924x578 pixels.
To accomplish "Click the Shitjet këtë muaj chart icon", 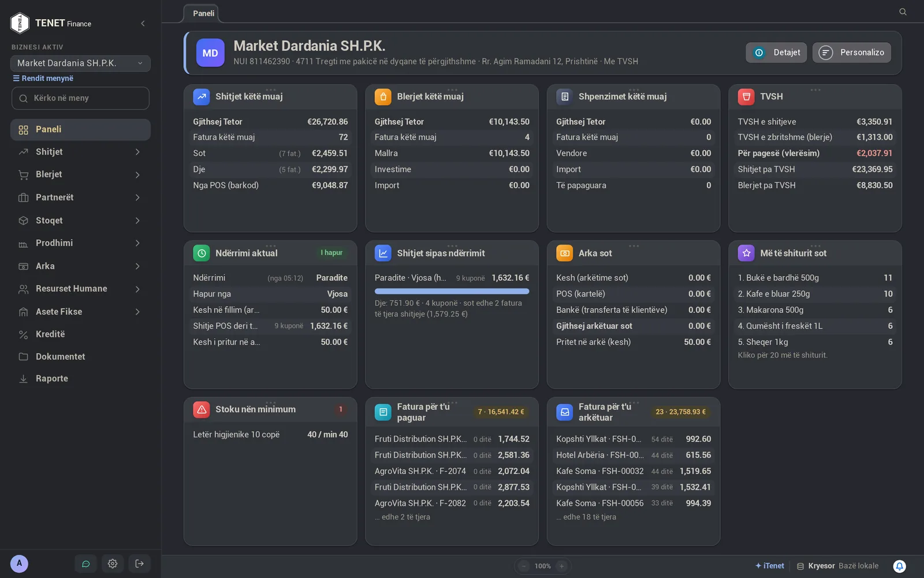I will (x=202, y=97).
